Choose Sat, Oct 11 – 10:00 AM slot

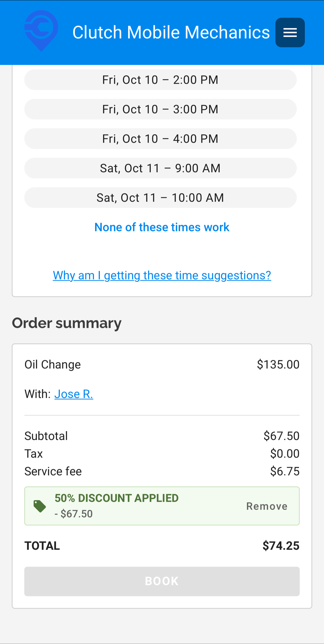point(160,198)
